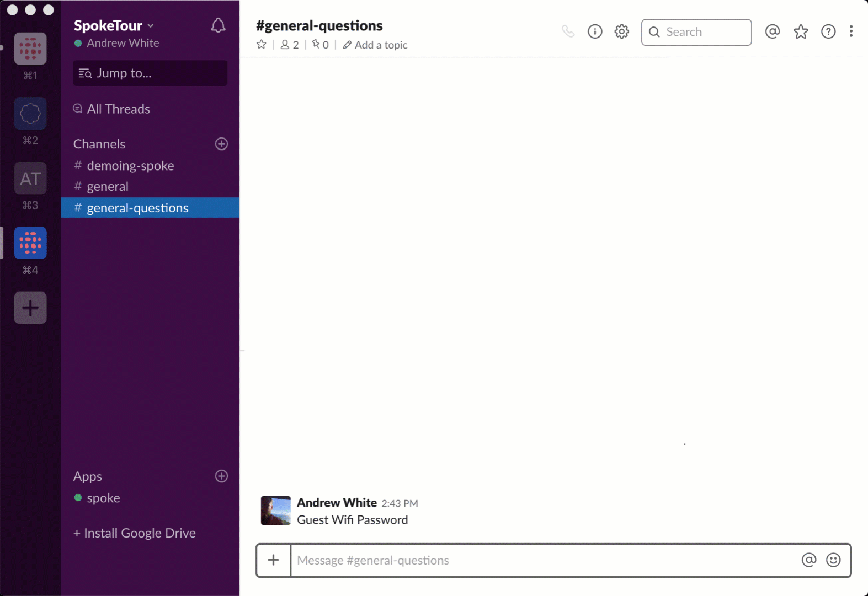Switch to second workspace icon

tap(30, 114)
